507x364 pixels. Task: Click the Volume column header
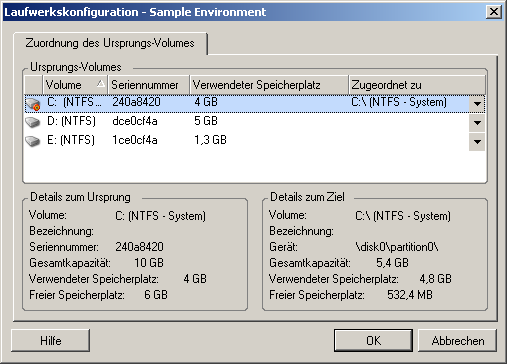[75, 85]
